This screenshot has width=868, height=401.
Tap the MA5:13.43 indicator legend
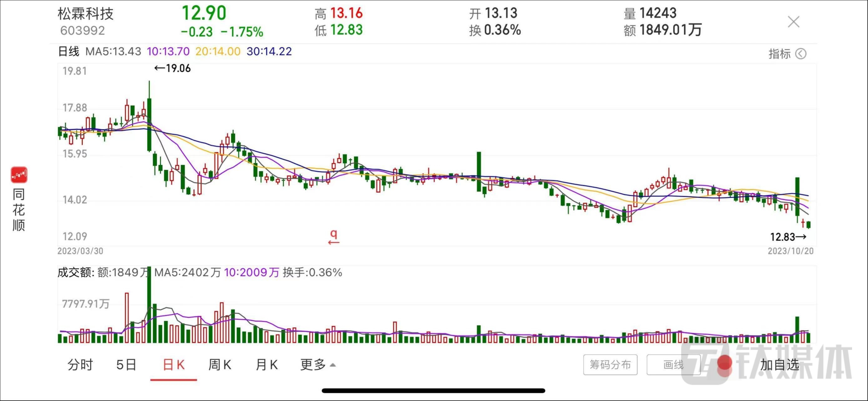[113, 52]
